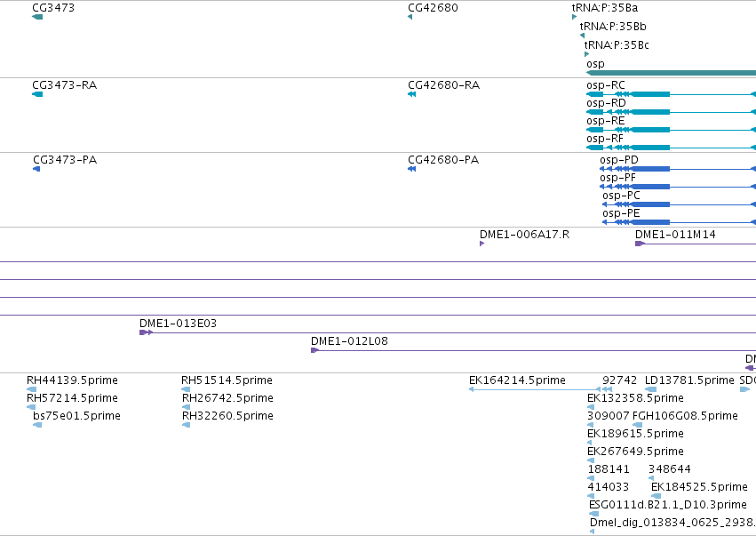
Task: Select EST LD13781.5prime
Action: 651,389
